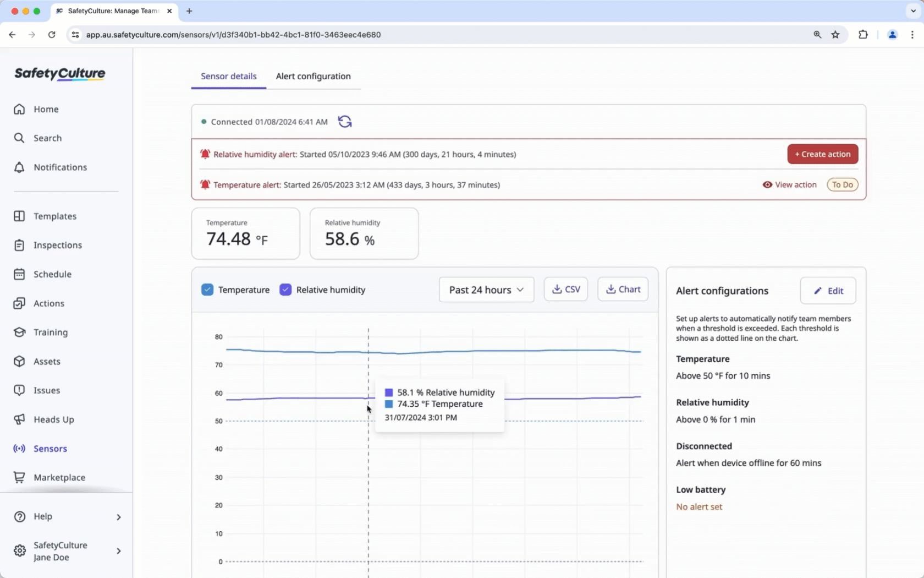The image size is (924, 578).
Task: Open the browser zoom magnifier icon
Action: [817, 35]
